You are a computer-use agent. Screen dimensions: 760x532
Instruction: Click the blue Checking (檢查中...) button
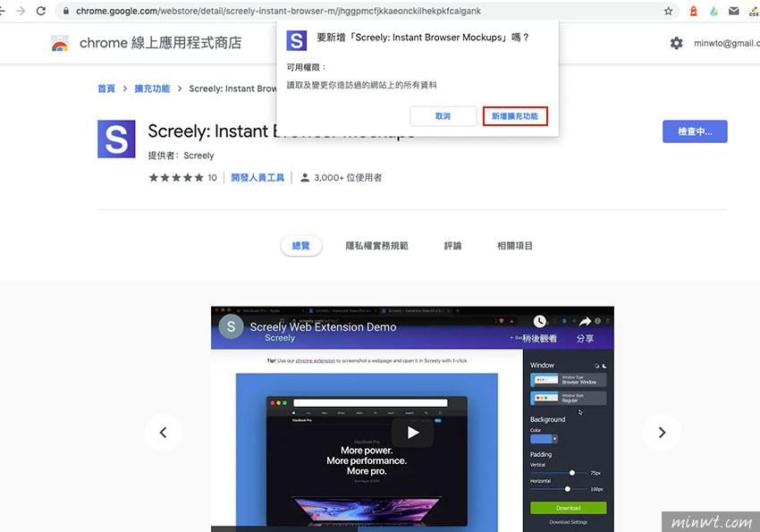pyautogui.click(x=695, y=131)
